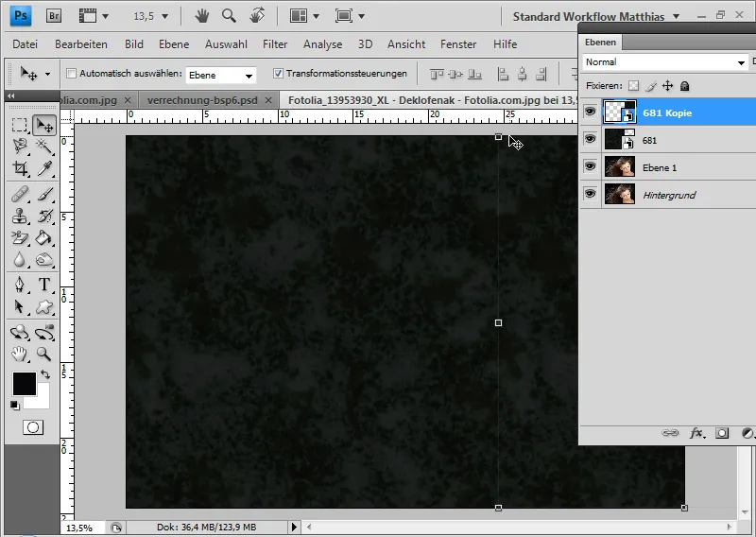Image resolution: width=756 pixels, height=537 pixels.
Task: Select the History Brush tool
Action: click(44, 217)
